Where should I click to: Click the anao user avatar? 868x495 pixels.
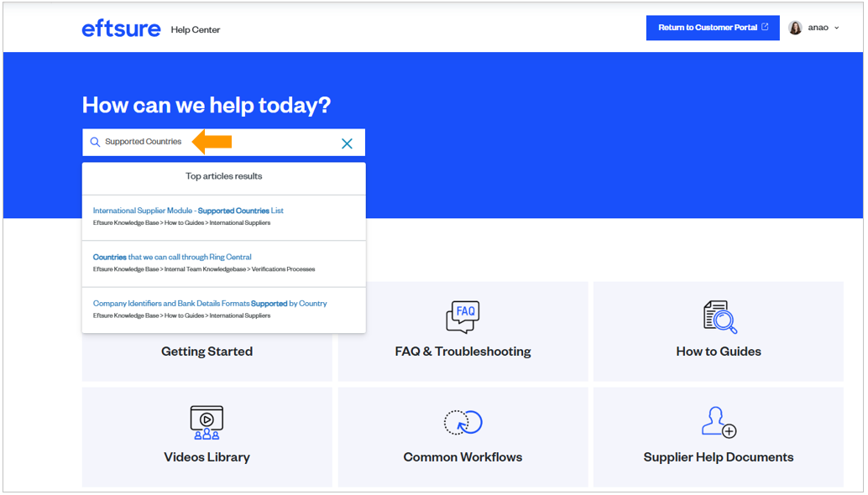(795, 28)
